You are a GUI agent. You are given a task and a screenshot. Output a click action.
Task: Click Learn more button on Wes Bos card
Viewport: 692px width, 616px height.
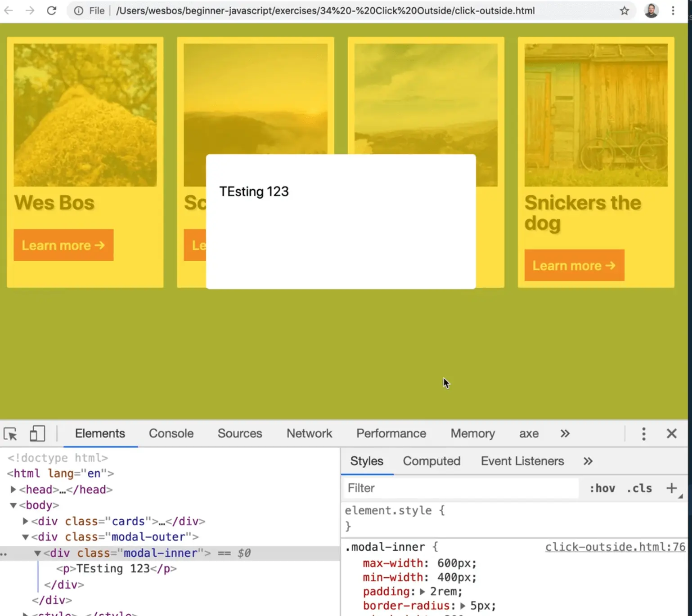pyautogui.click(x=63, y=246)
